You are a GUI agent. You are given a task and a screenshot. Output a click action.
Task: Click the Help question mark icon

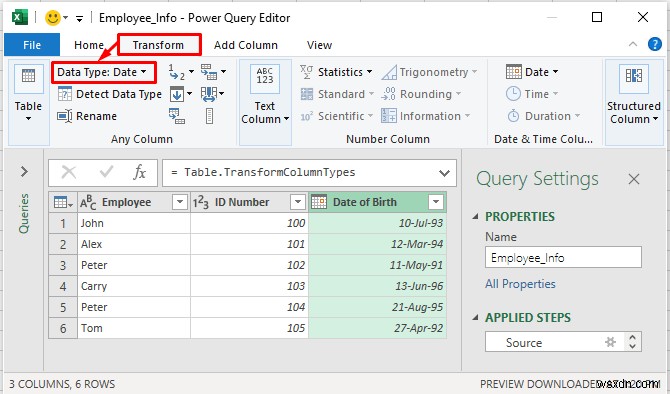(x=654, y=44)
